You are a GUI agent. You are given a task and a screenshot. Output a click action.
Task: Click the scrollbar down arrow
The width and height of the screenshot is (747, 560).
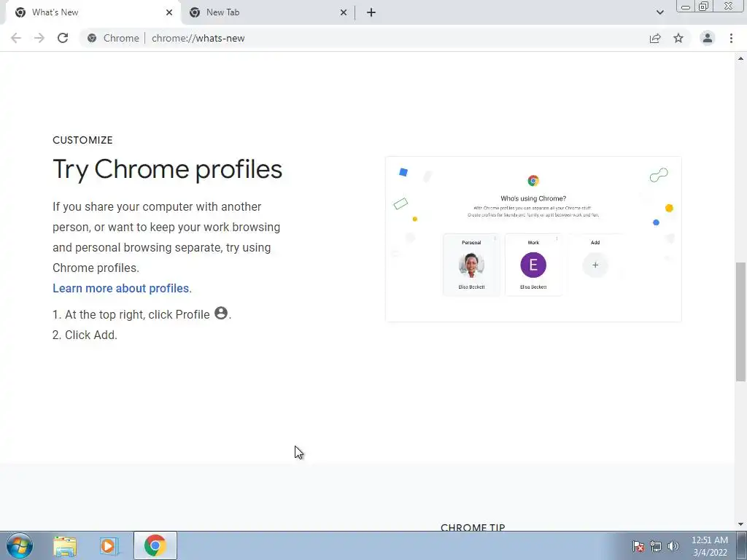coord(740,525)
